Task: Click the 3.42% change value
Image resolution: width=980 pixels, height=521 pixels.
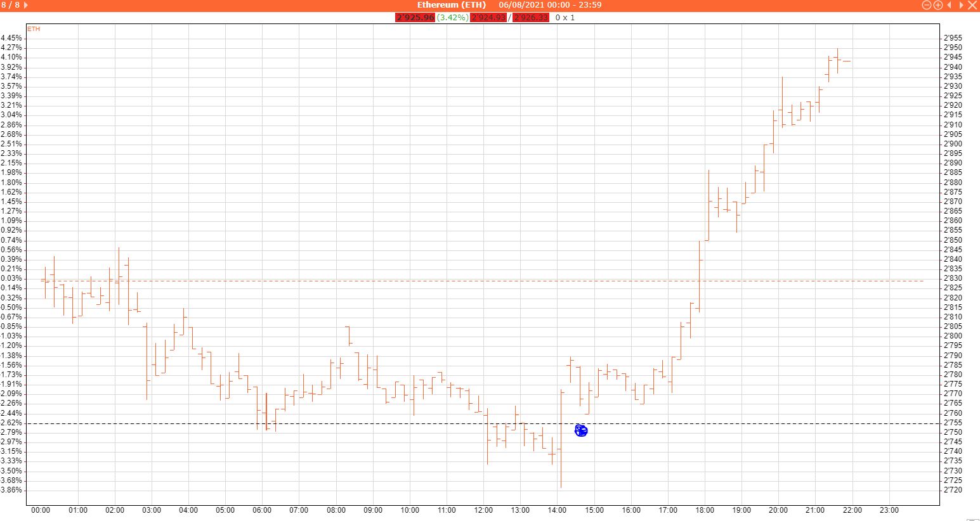Action: (x=452, y=18)
